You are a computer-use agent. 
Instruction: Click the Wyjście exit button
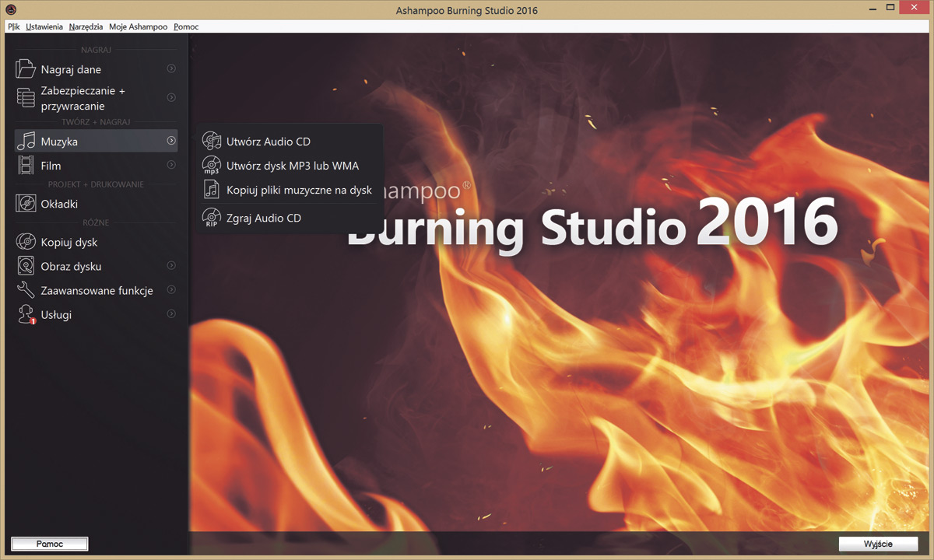[x=878, y=544]
